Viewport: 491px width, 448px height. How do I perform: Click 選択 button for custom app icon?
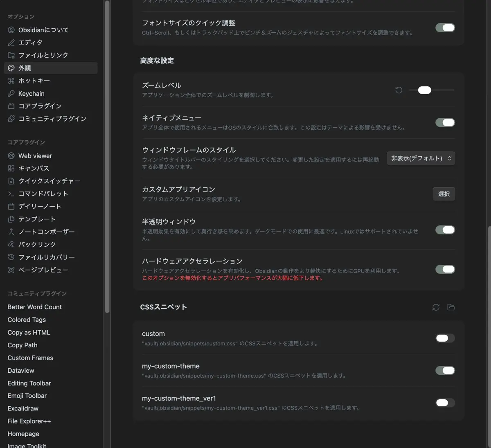click(444, 194)
